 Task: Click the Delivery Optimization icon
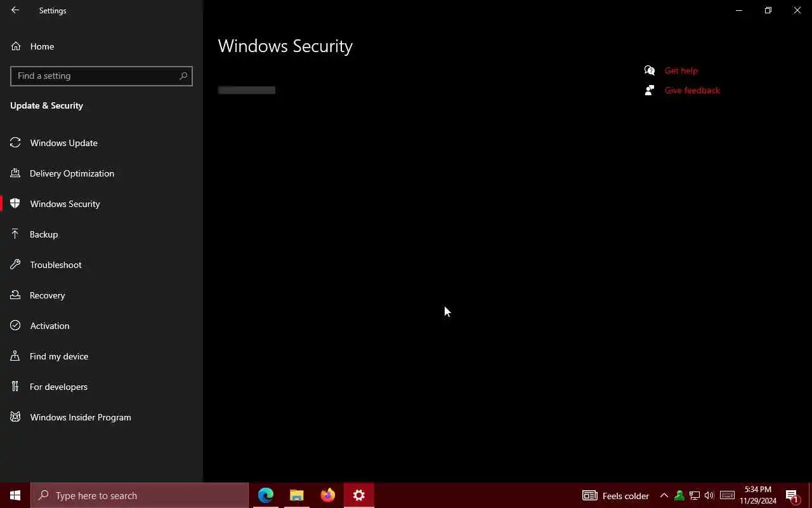(16, 173)
